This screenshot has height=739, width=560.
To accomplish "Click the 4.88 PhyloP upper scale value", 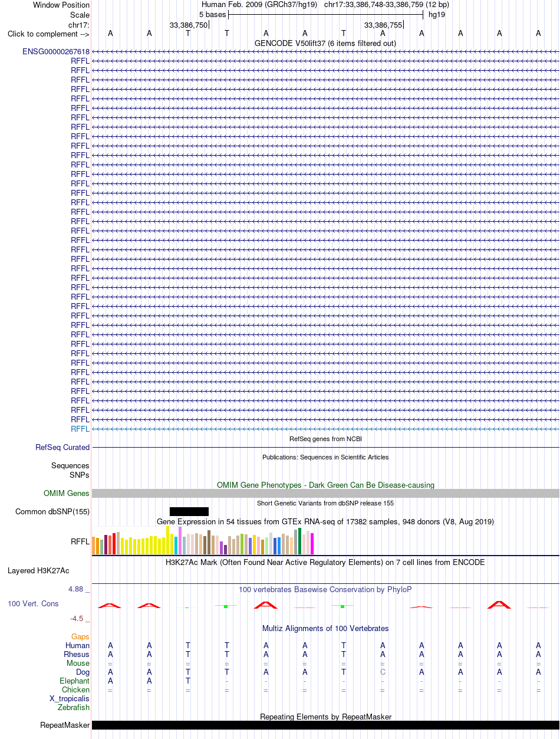I will click(79, 589).
